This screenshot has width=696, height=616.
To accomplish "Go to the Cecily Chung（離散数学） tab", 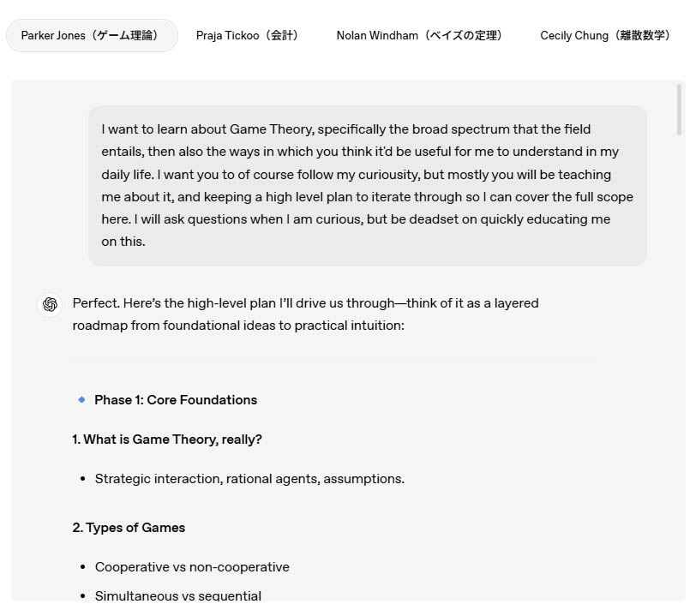I will tap(606, 36).
